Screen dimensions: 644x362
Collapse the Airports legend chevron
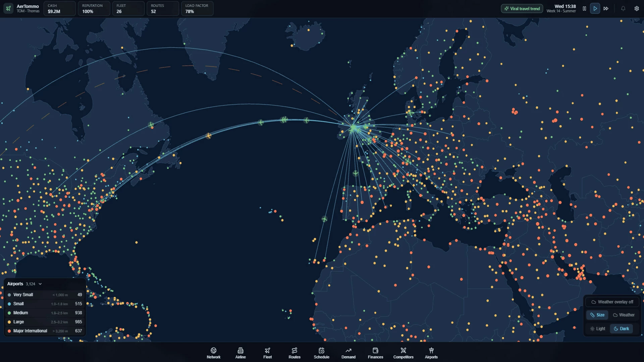(x=40, y=284)
